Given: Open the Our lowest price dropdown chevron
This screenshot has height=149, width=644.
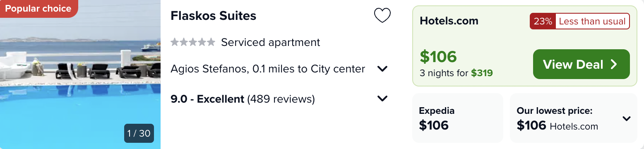Looking at the screenshot, I should tap(627, 119).
